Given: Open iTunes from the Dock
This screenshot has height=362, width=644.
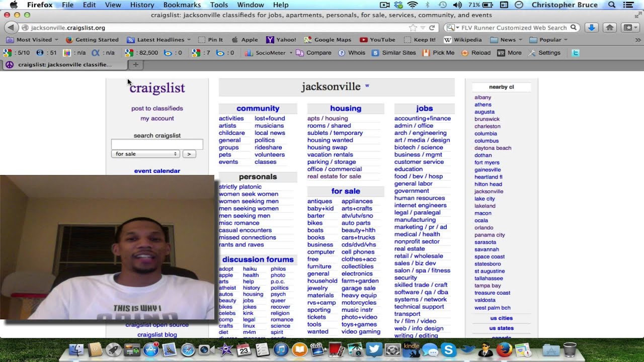Looking at the screenshot, I should point(281,349).
